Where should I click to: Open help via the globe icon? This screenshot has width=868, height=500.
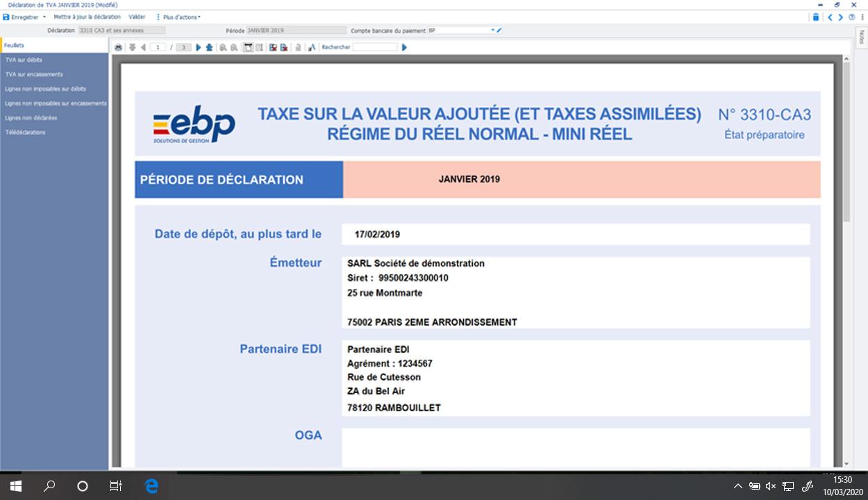point(852,17)
